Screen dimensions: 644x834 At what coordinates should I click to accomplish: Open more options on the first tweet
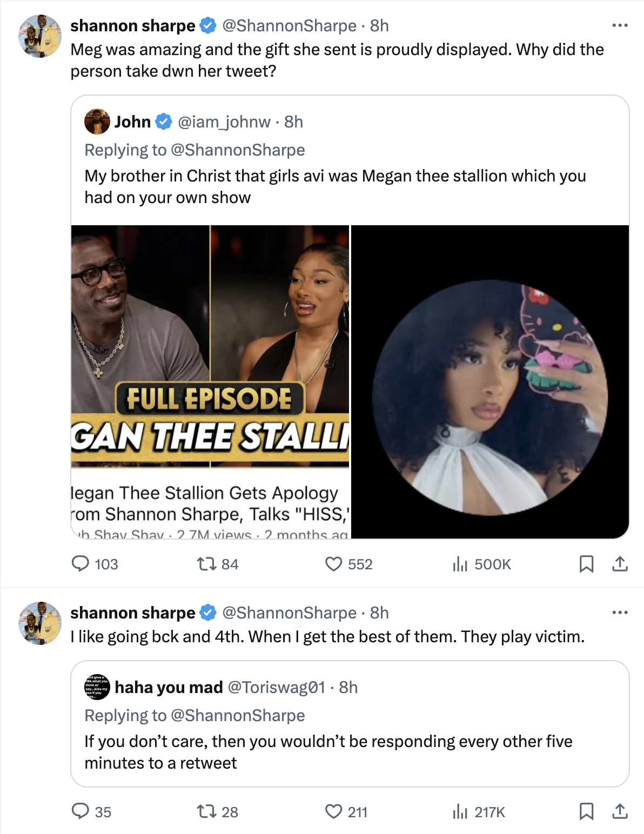620,25
